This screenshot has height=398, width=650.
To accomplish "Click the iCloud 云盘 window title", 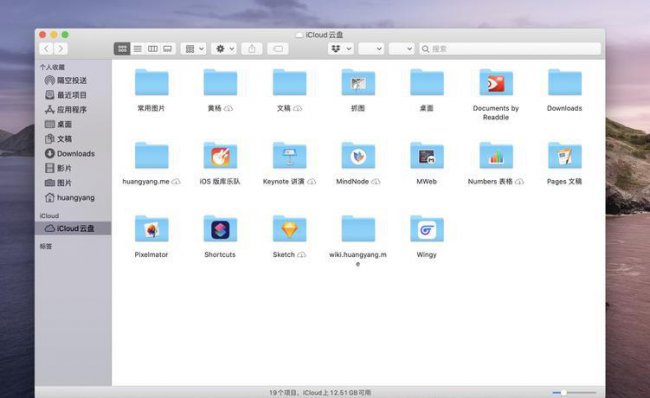I will (324, 35).
